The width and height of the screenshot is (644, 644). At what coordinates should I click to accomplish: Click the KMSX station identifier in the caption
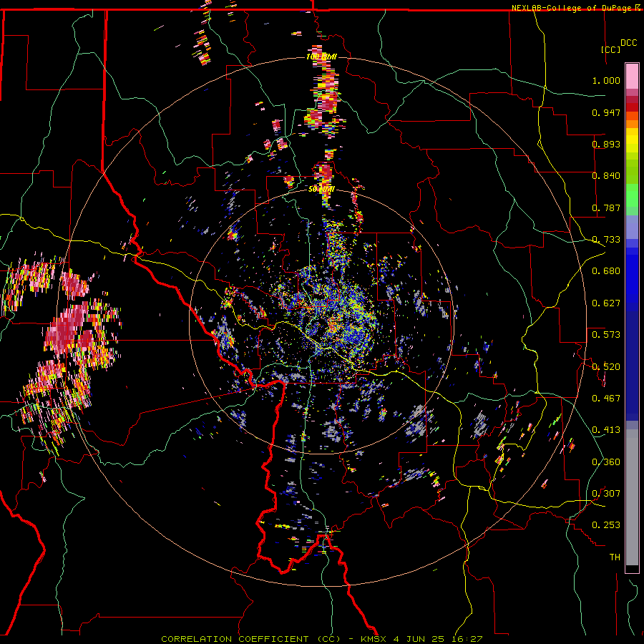tap(374, 639)
